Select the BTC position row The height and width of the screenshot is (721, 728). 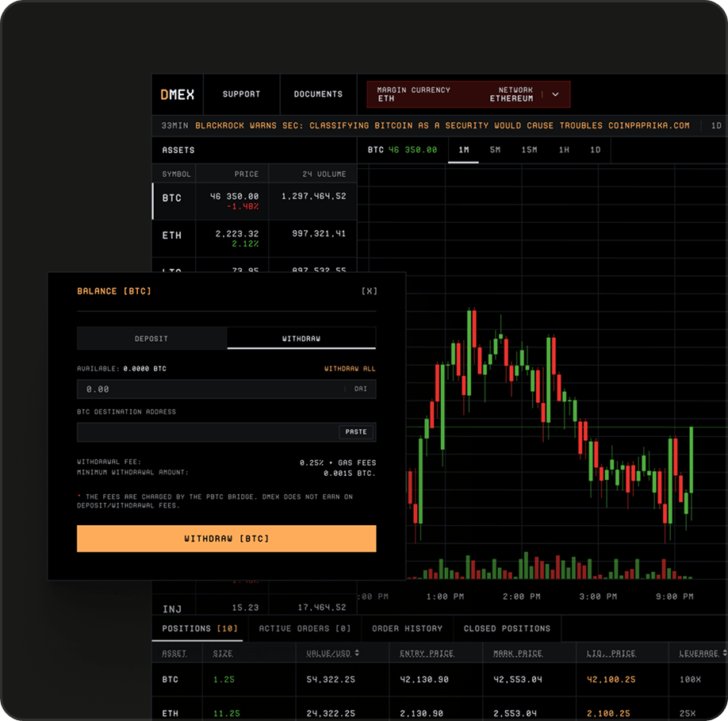439,680
